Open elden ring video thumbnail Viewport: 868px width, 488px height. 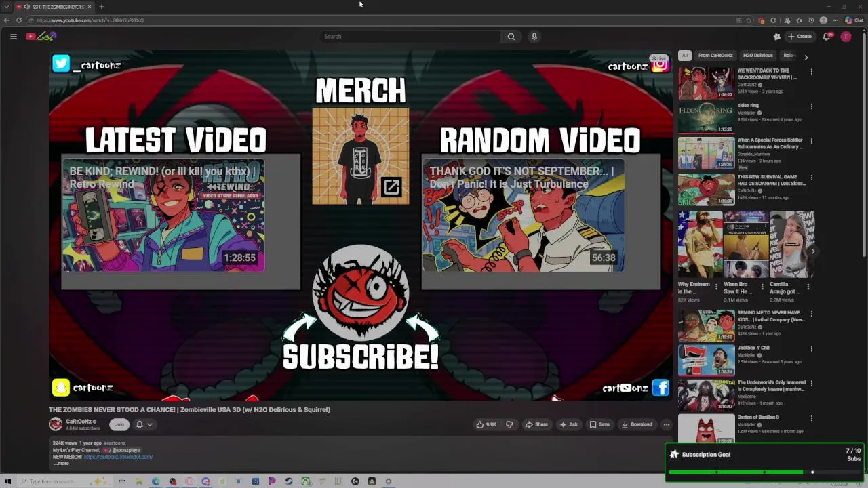tap(706, 119)
